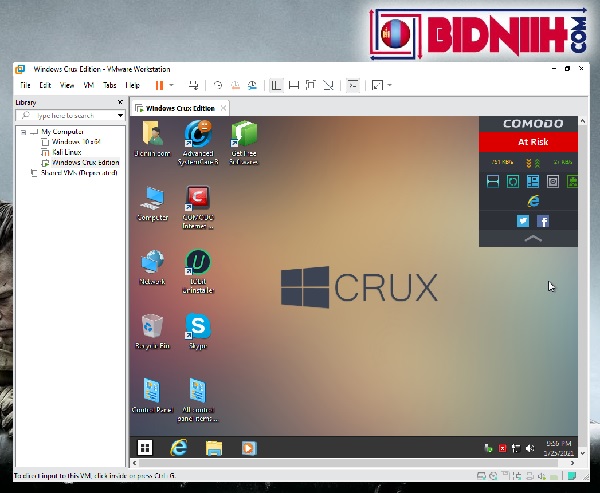Viewport: 600px width, 493px height.
Task: Click the second COMODO widget circular icon
Action: click(513, 181)
